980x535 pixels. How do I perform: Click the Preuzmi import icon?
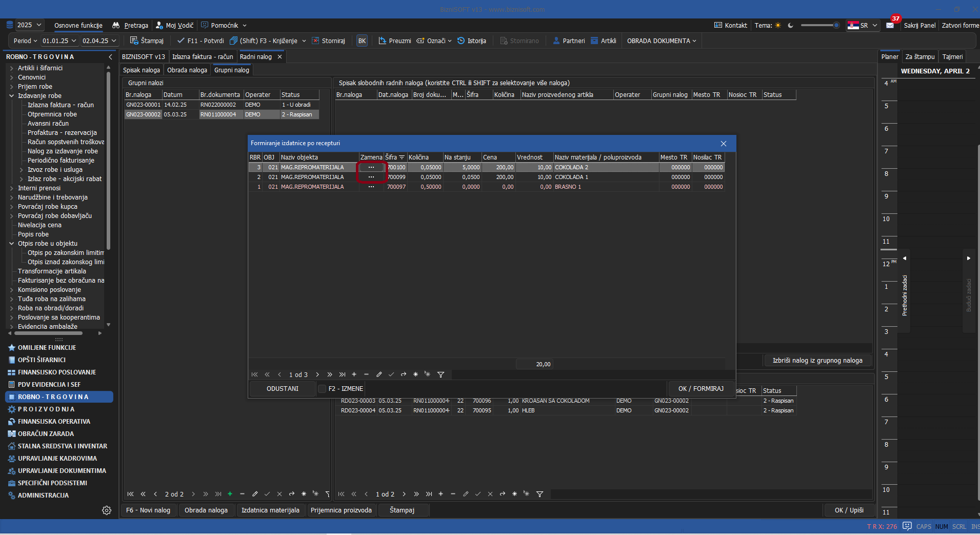click(383, 41)
